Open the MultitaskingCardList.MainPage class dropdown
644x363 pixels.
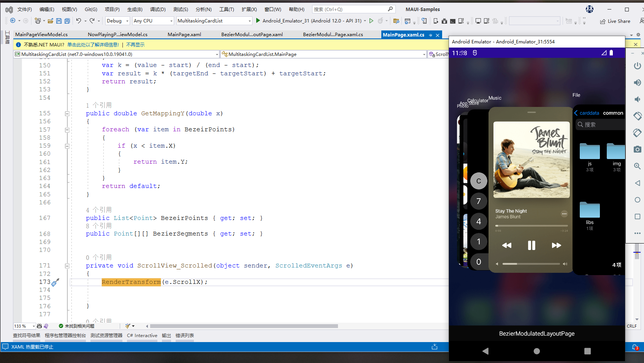(324, 54)
